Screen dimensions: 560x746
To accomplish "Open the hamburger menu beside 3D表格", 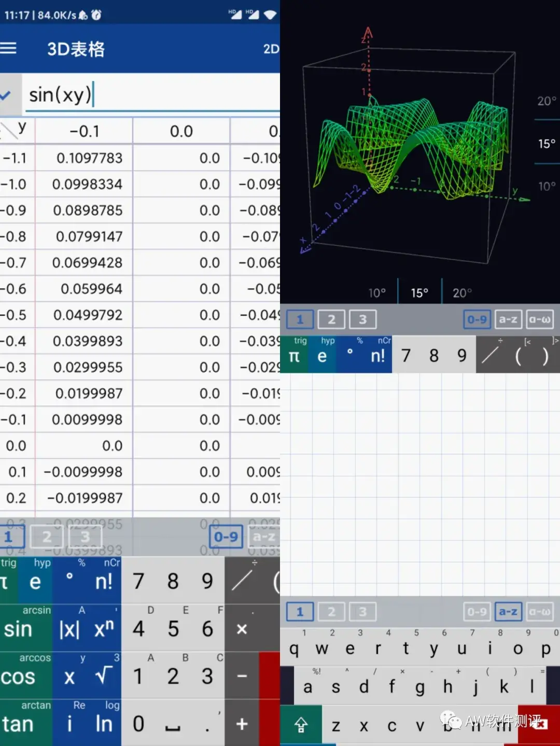I will (8, 49).
